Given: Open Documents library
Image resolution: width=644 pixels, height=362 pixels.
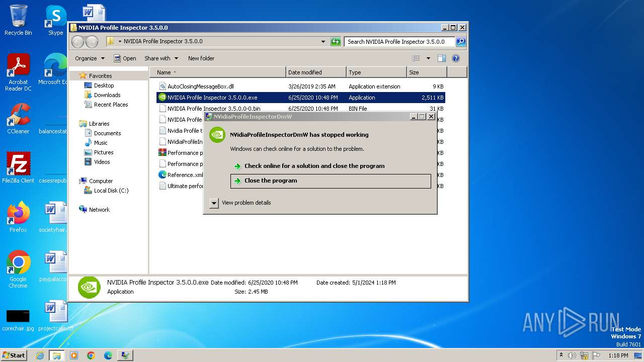Looking at the screenshot, I should [107, 133].
